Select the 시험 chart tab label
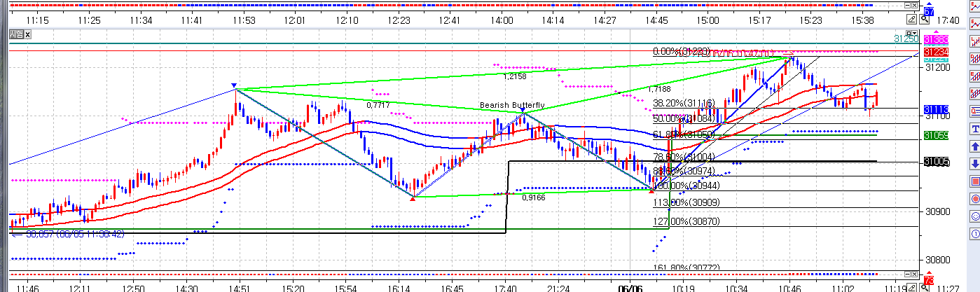The height and width of the screenshot is (292, 980). click(x=16, y=34)
